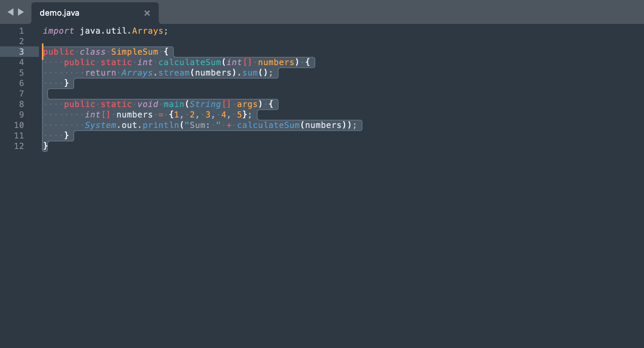
Task: Click the closing brace on line 6
Action: pyautogui.click(x=67, y=83)
